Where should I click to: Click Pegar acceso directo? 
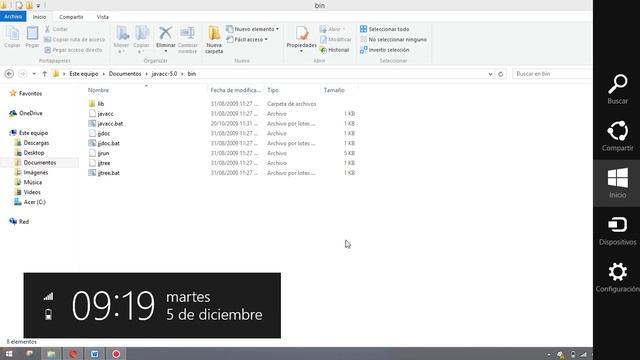coord(73,50)
